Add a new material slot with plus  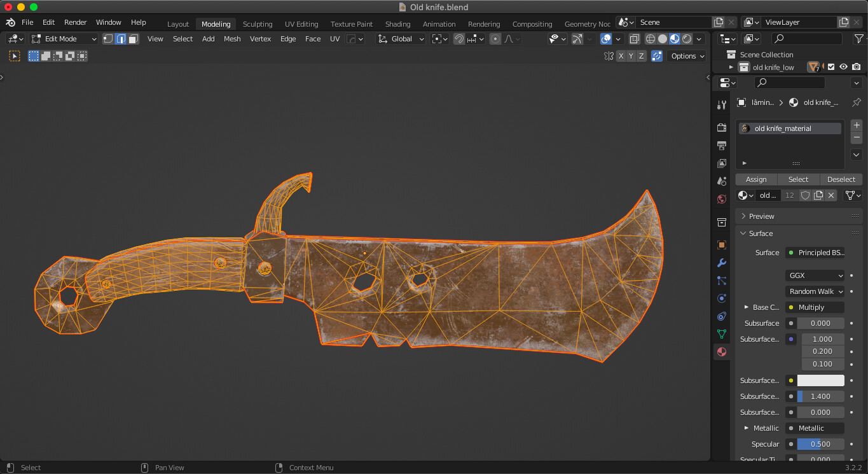tap(856, 125)
